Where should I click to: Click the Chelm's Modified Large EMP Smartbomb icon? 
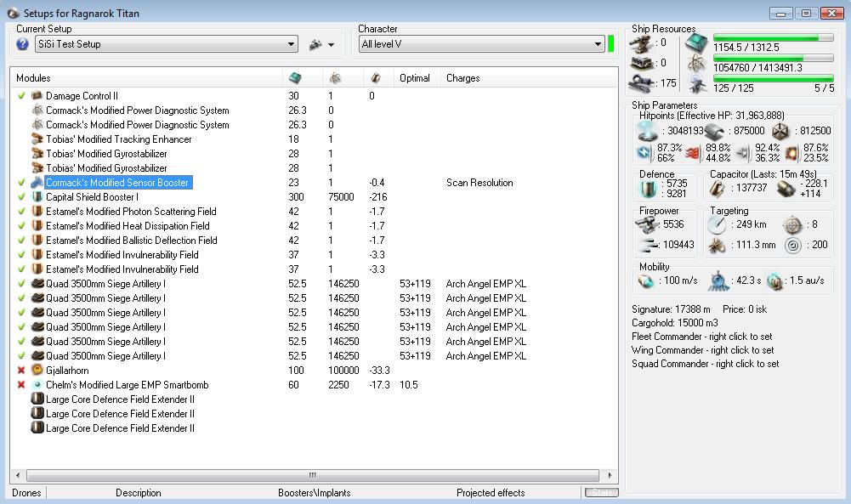click(37, 385)
